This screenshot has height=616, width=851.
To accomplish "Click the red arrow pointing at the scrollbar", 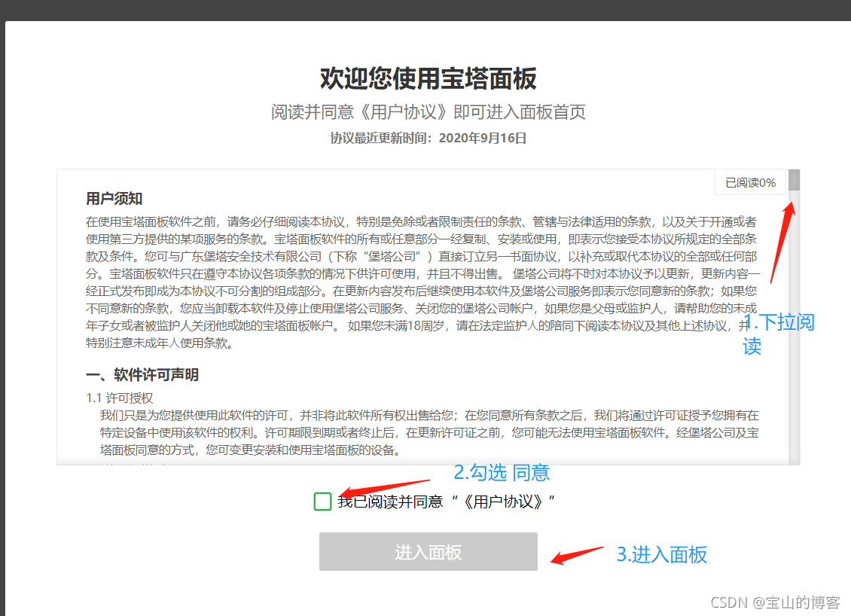I will [x=782, y=241].
